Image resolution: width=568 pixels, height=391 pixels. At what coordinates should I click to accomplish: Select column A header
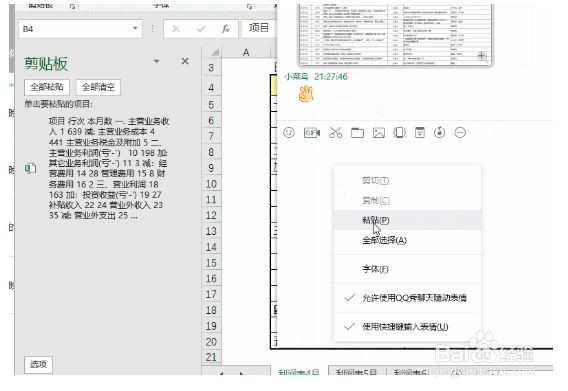click(246, 53)
